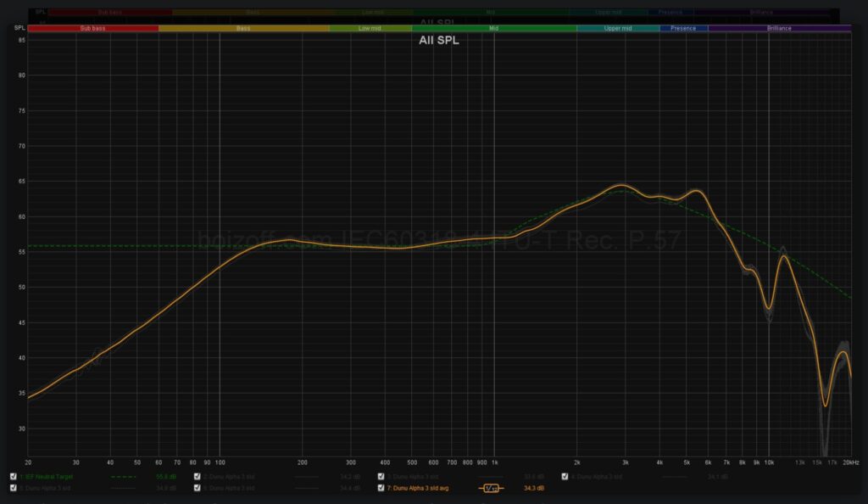Click the green dashed line sample for IEF target
Screen dimensions: 868x504
[124, 476]
